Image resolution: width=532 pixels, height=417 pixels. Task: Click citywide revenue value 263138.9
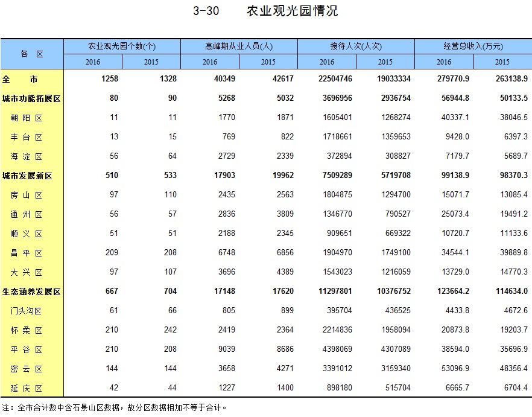[x=511, y=79]
